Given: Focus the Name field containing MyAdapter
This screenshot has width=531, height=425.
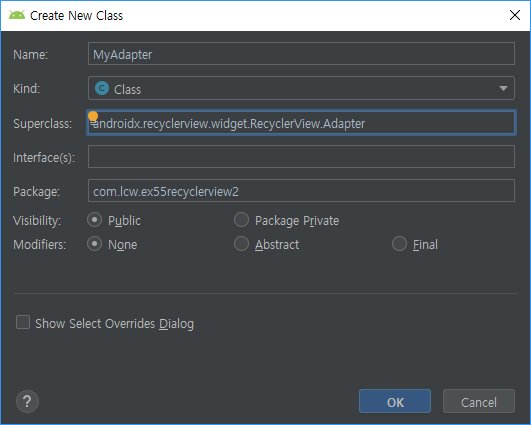Looking at the screenshot, I should point(301,54).
